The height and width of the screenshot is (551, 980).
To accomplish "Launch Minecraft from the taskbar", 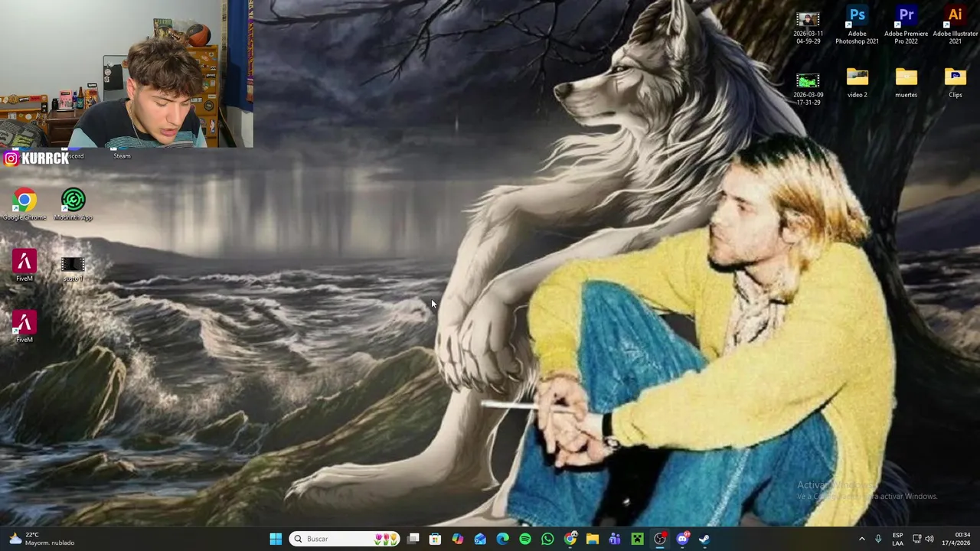I will point(637,539).
